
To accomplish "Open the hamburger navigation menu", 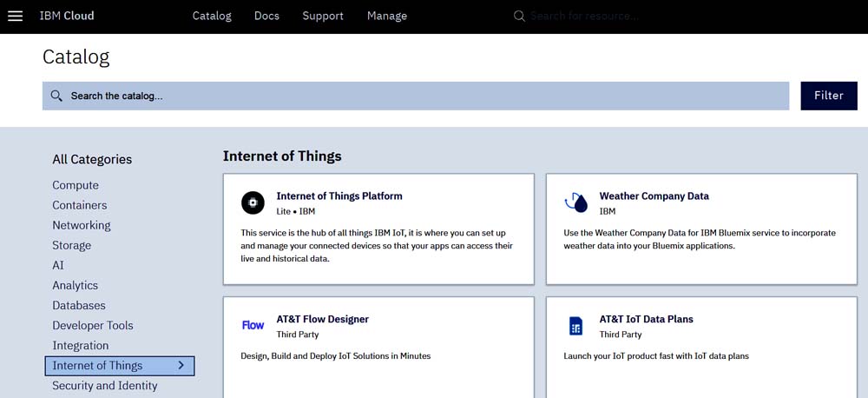I will 16,16.
